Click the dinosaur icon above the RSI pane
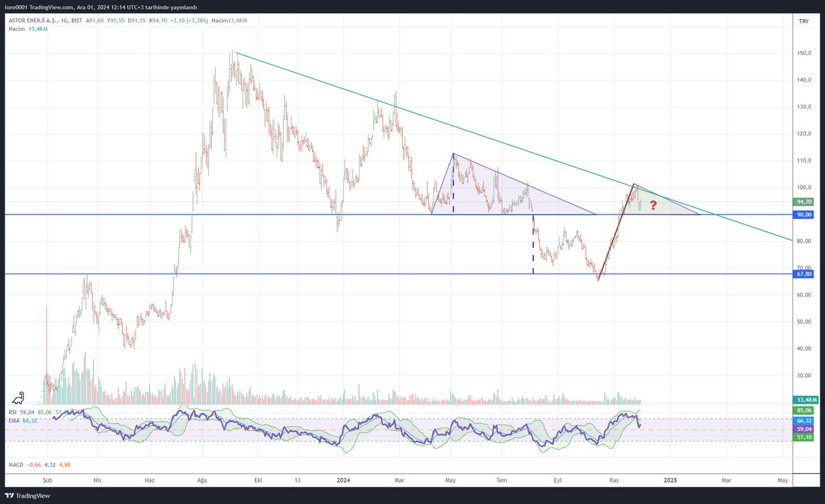The height and width of the screenshot is (504, 825). click(19, 397)
